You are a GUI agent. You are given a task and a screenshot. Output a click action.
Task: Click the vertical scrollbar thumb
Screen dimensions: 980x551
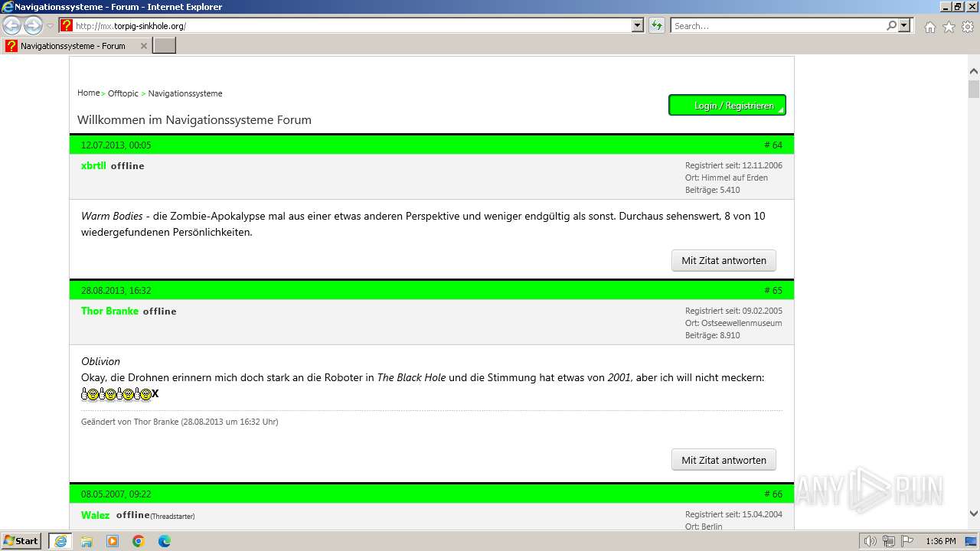(x=974, y=89)
